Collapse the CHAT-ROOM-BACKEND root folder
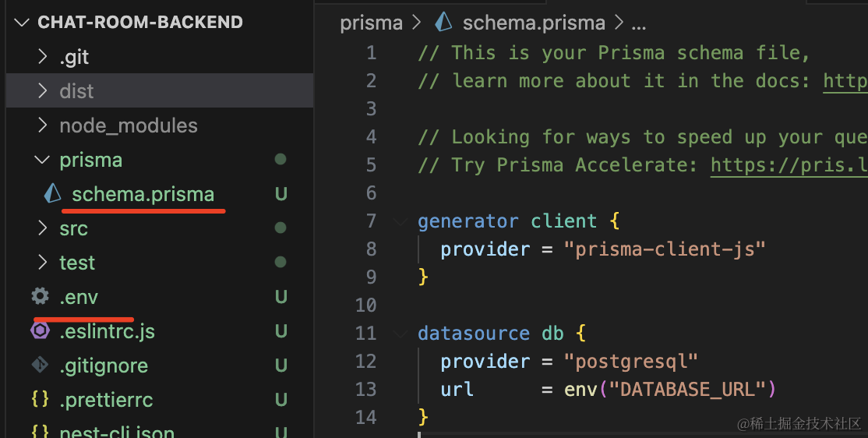The image size is (868, 438). click(x=23, y=23)
